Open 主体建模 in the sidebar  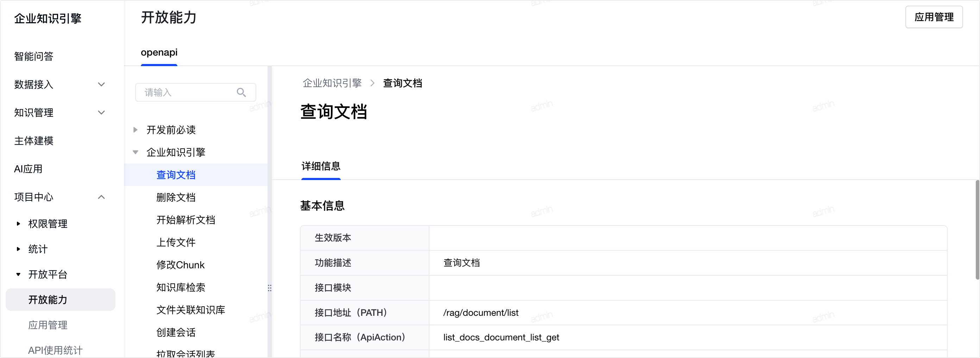[x=34, y=141]
